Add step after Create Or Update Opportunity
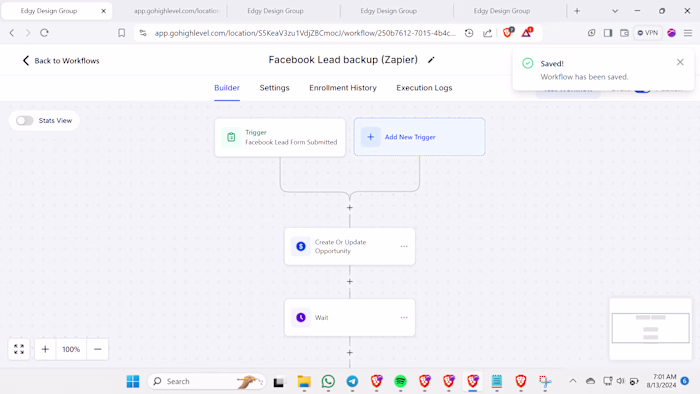The image size is (700, 394). tap(350, 282)
